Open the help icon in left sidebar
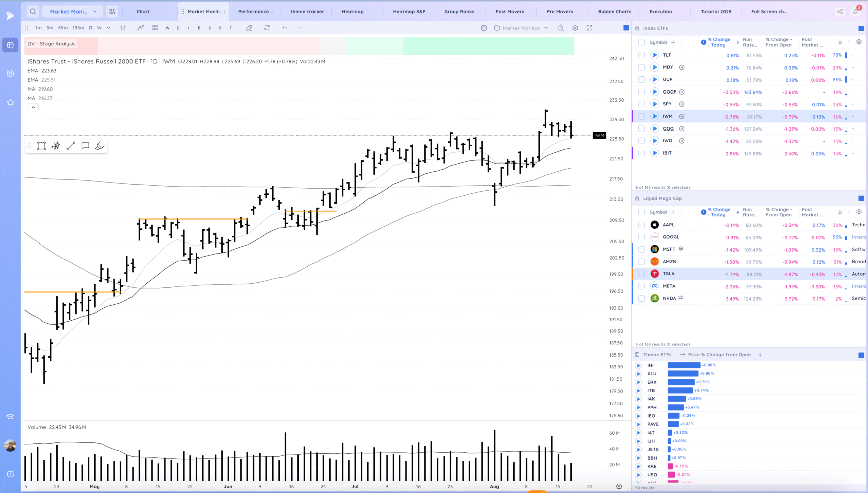868x493 pixels. click(x=11, y=474)
